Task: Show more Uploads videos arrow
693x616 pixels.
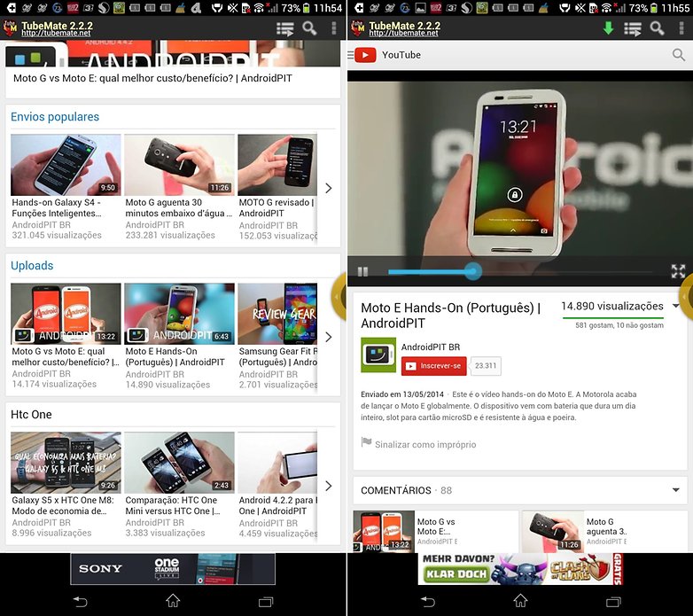Action: click(x=329, y=337)
